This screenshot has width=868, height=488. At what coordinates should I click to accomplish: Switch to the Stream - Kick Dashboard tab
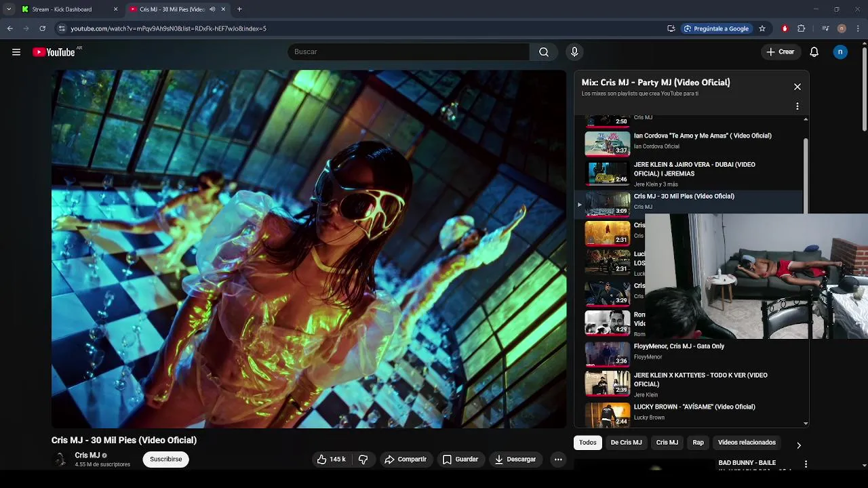coord(68,9)
